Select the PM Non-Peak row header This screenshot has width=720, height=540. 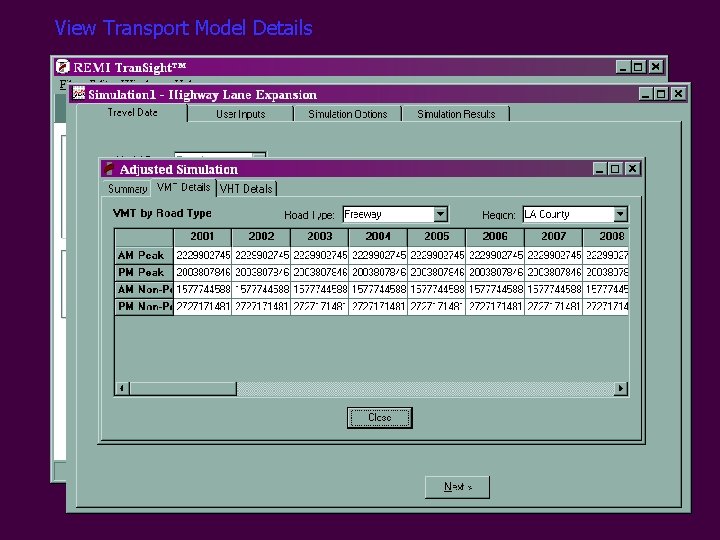point(144,306)
